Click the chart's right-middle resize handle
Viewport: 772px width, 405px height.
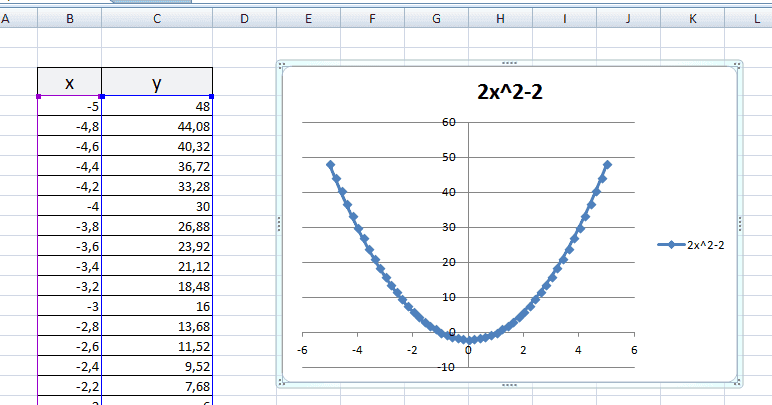tap(740, 224)
